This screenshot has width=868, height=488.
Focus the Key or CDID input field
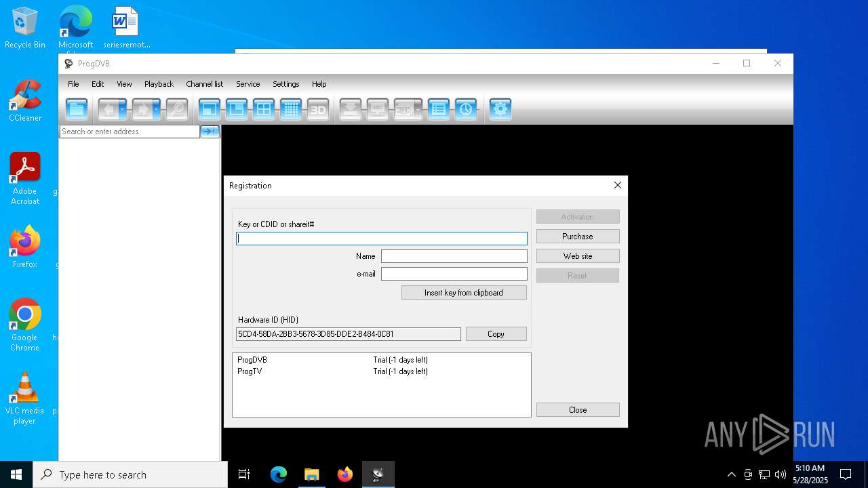[x=382, y=239]
